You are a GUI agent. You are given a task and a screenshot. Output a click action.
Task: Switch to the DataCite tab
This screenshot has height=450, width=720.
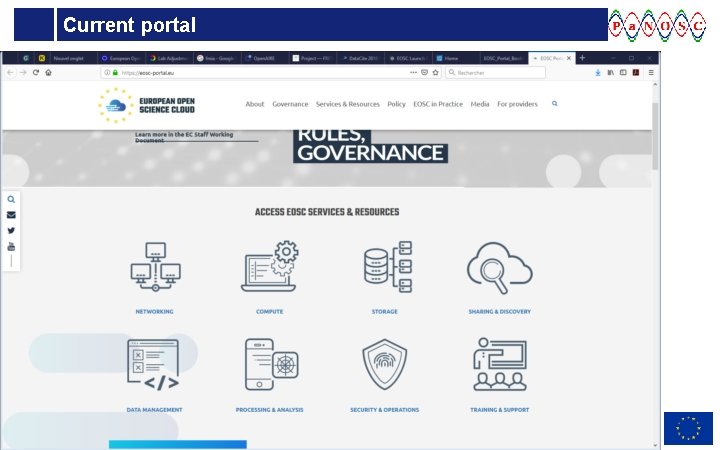point(361,58)
